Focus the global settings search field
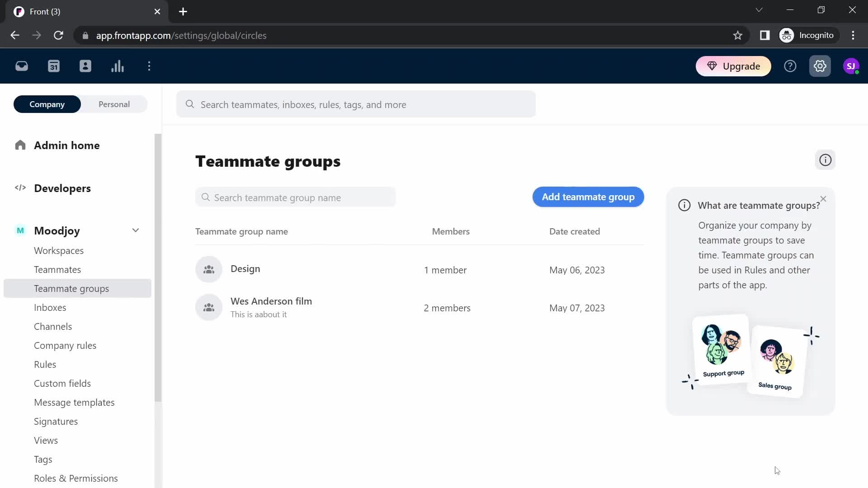868x488 pixels. [x=356, y=104]
